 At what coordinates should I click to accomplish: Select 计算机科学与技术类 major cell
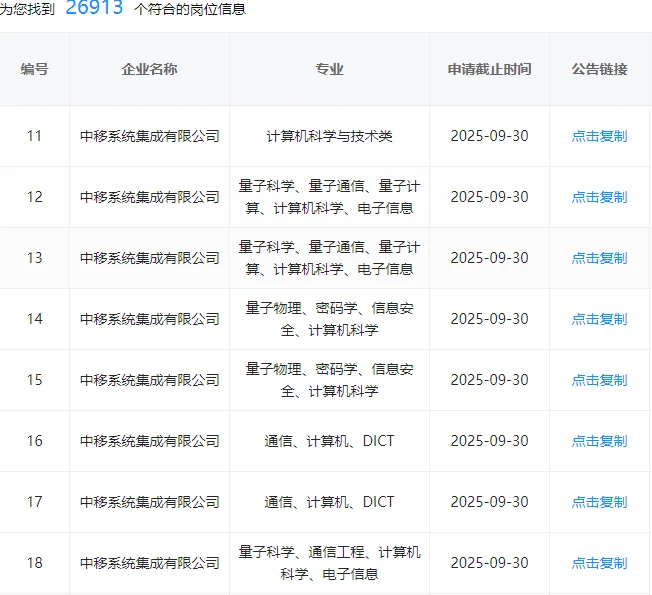[x=329, y=136]
